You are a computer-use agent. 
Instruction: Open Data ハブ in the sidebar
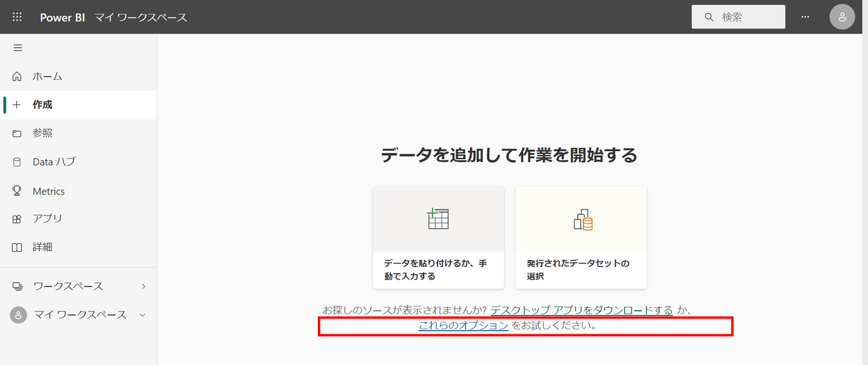tap(78, 162)
